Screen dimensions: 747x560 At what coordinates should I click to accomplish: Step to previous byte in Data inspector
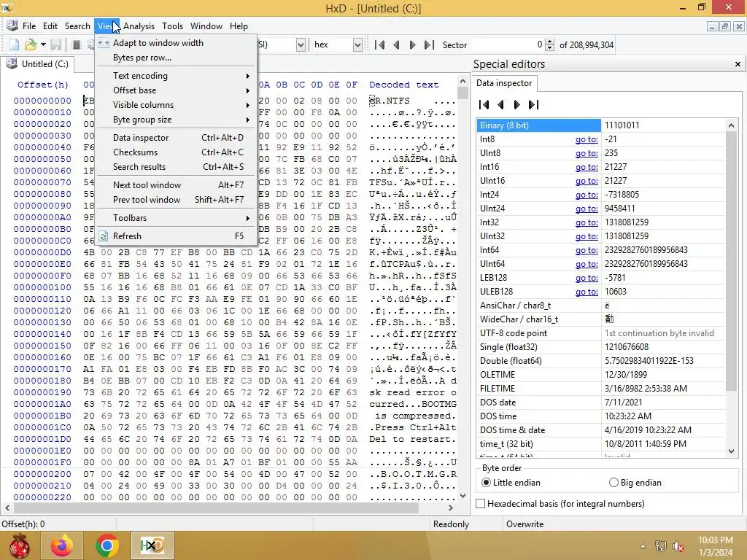coord(500,104)
